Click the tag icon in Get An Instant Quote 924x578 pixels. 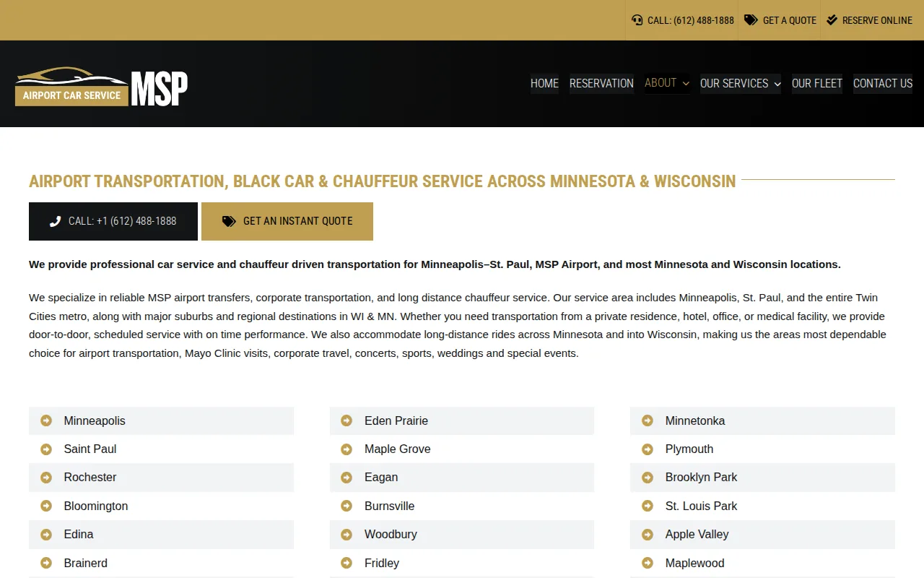tap(229, 221)
